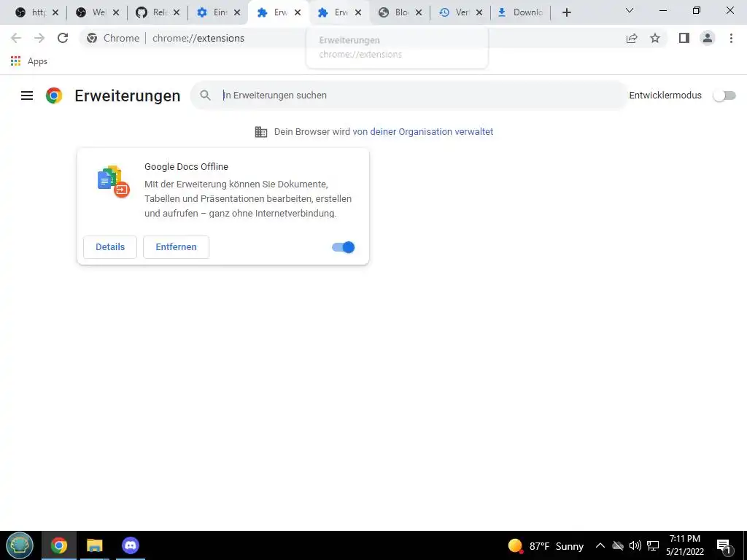The width and height of the screenshot is (747, 560).
Task: Click Entfernen to remove Google Docs Offline
Action: coord(177,247)
